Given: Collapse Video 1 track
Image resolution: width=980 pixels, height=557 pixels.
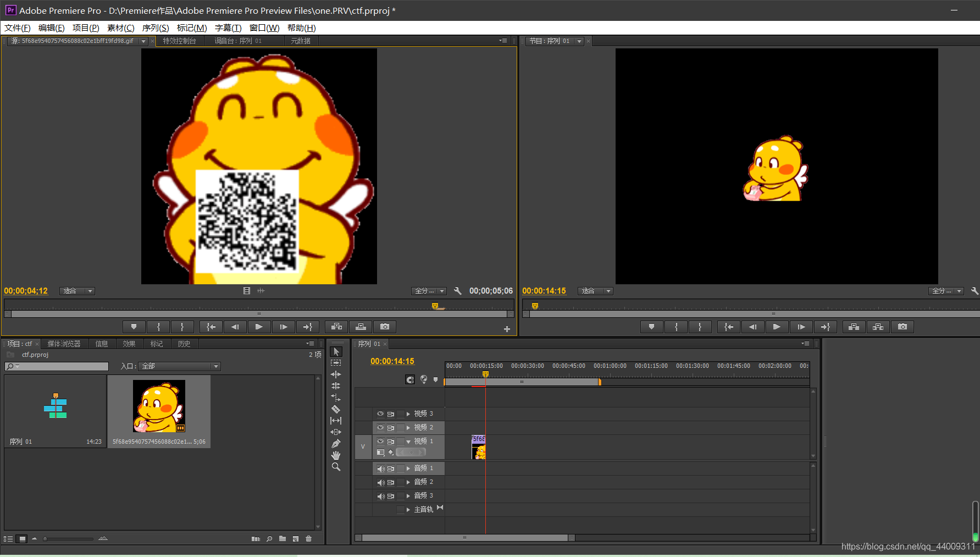Looking at the screenshot, I should point(408,442).
